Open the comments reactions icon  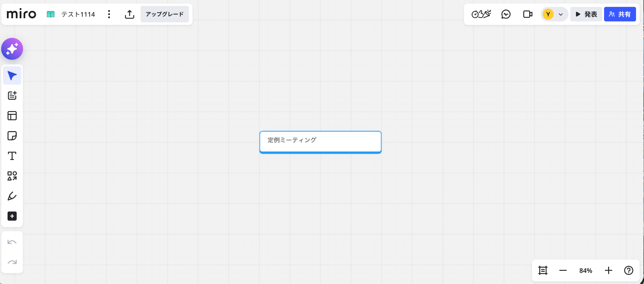tap(506, 14)
